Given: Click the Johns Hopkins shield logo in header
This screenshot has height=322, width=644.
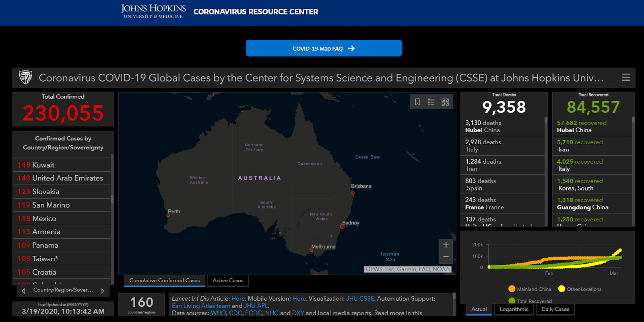Looking at the screenshot, I should click(26, 77).
